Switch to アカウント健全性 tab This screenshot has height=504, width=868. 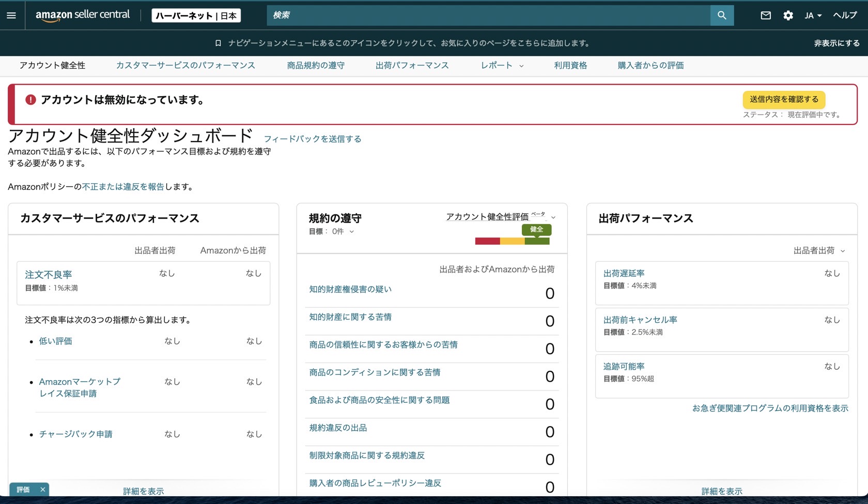coord(52,66)
